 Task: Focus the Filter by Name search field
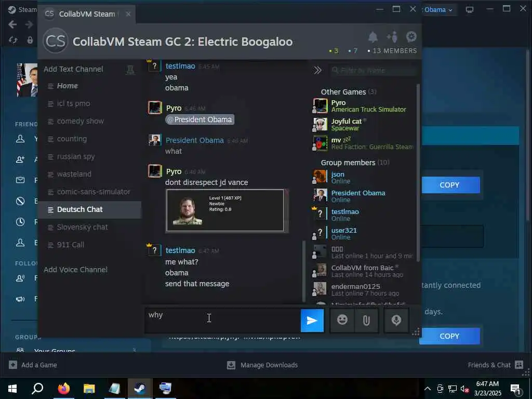click(373, 70)
